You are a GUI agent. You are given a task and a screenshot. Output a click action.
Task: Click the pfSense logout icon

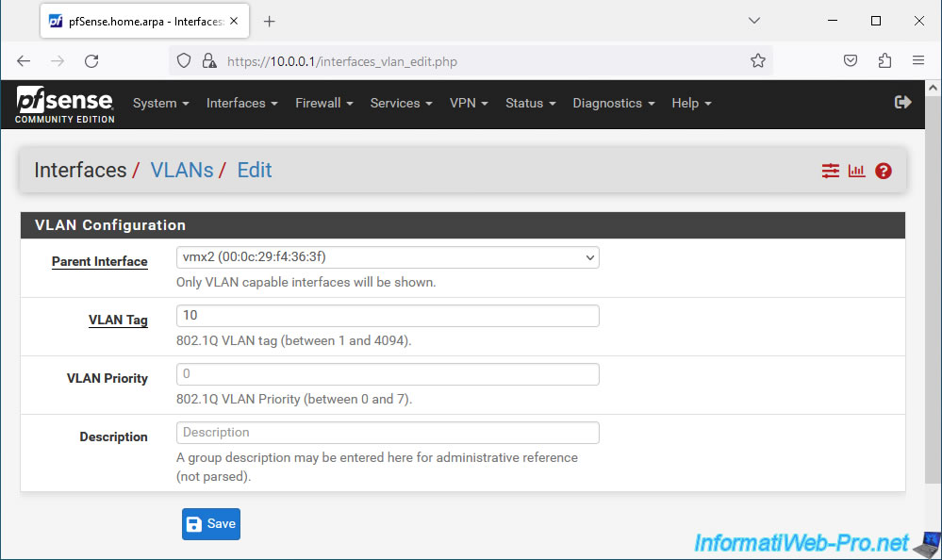point(902,102)
